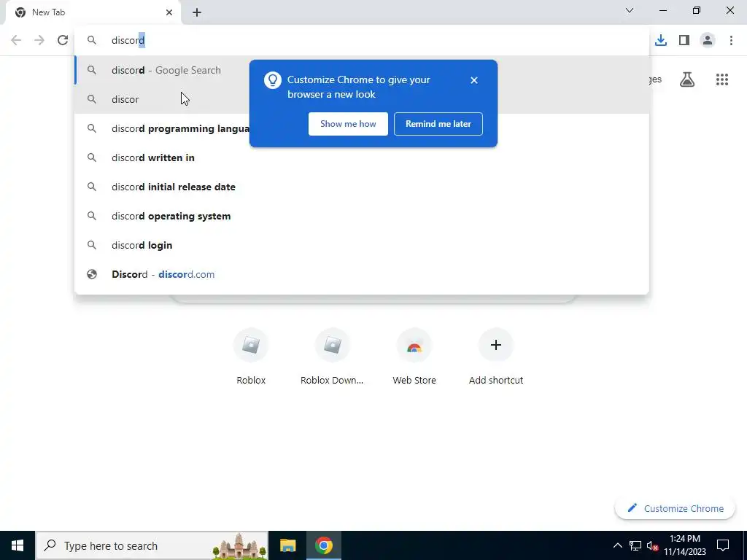Viewport: 747px width, 560px height.
Task: Click the Add shortcut tile
Action: (496, 357)
